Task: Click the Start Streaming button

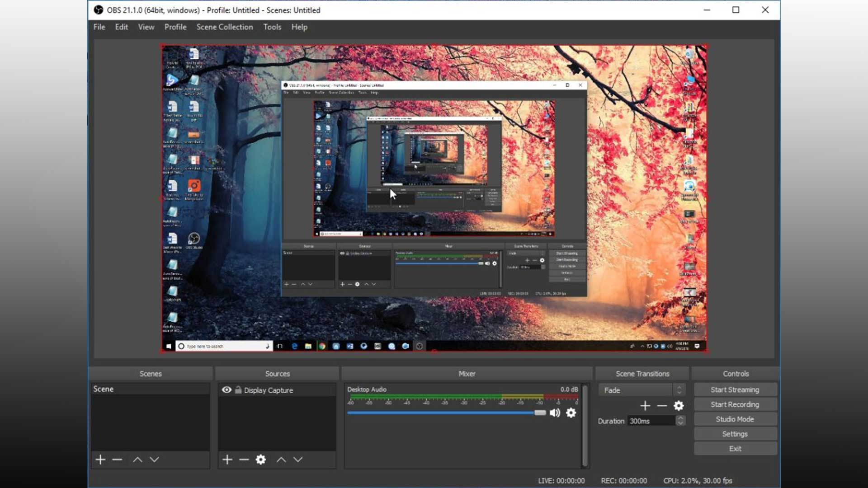Action: [735, 389]
